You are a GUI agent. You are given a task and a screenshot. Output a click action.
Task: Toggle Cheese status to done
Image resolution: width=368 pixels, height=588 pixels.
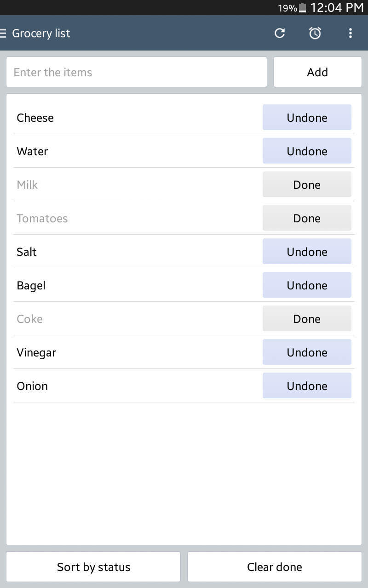(x=307, y=118)
